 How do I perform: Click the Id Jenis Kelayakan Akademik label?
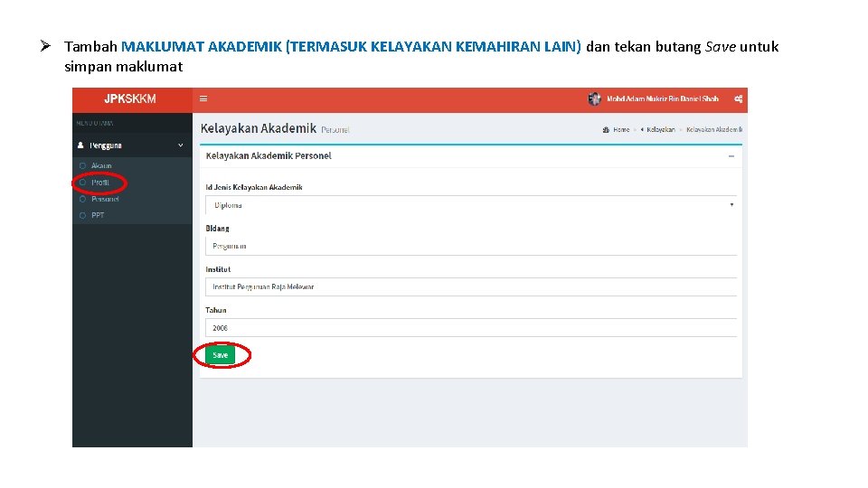click(x=254, y=188)
